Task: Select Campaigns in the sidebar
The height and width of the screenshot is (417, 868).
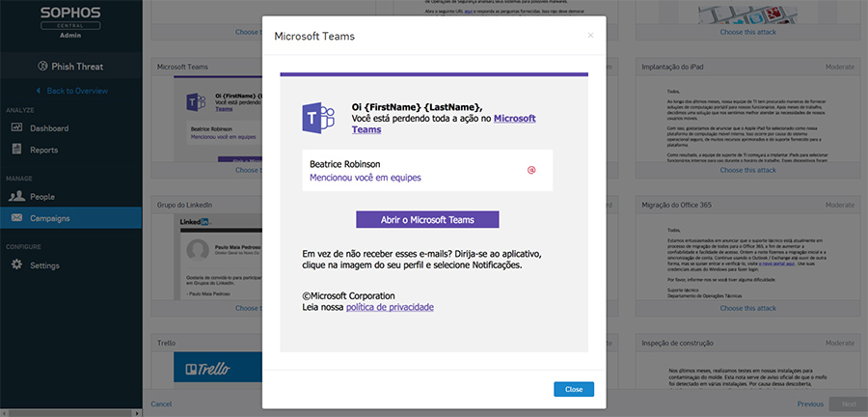Action: click(70, 218)
